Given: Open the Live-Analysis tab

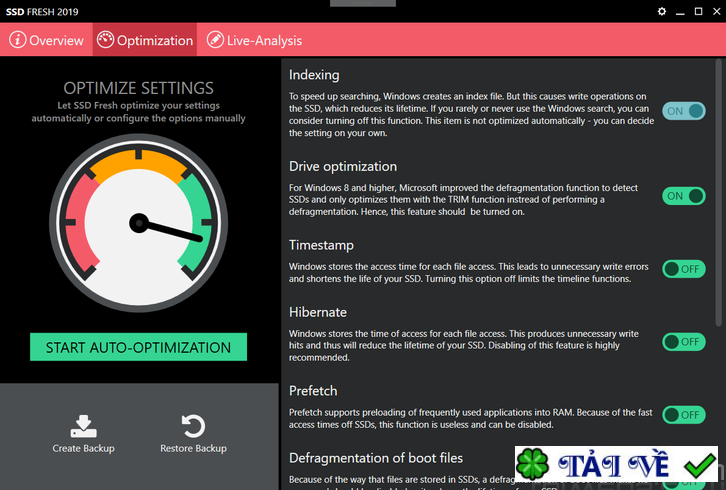Looking at the screenshot, I should point(254,40).
